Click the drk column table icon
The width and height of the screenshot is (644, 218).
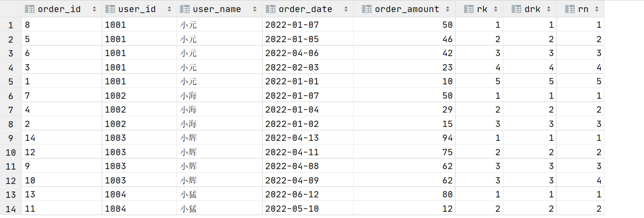coord(516,9)
